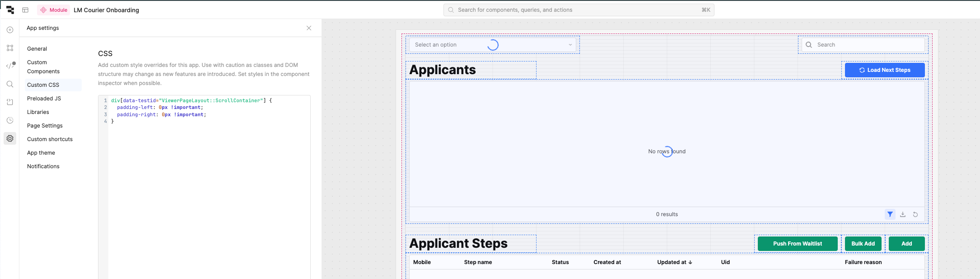This screenshot has height=279, width=980.
Task: Click the download icon in Applicants table
Action: point(903,214)
